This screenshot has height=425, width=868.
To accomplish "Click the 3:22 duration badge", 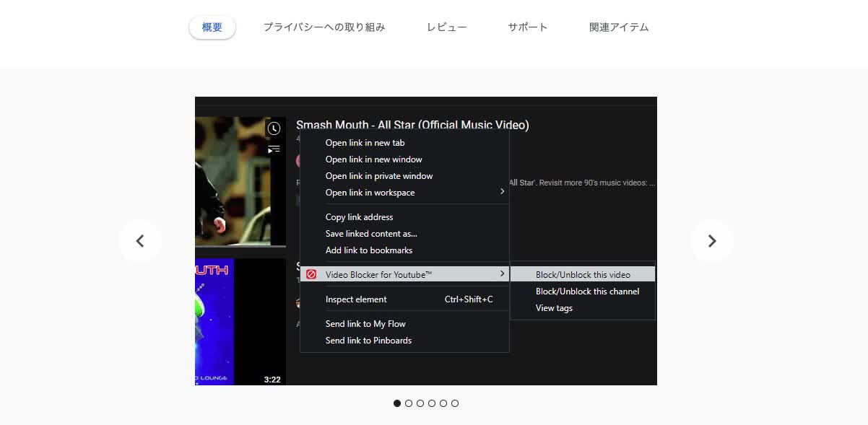I will pos(272,380).
